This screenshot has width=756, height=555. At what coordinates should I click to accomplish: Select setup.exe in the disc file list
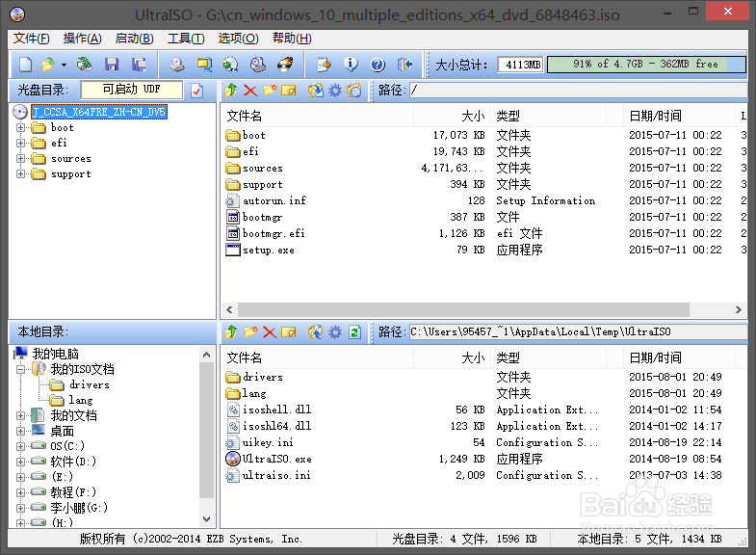click(x=268, y=251)
